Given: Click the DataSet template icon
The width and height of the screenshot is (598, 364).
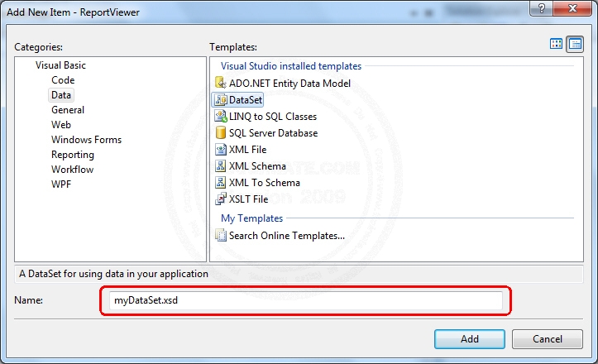Looking at the screenshot, I should pos(221,99).
